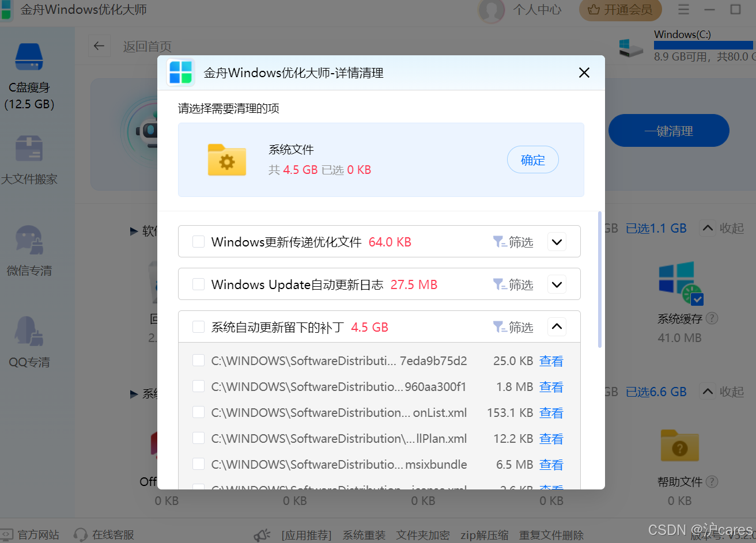Open 个人中心

pyautogui.click(x=537, y=10)
